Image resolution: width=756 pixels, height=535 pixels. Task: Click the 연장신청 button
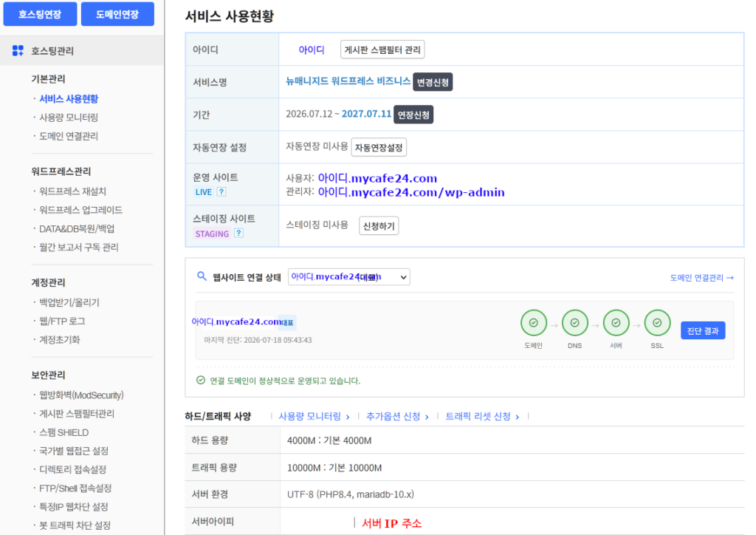(x=413, y=115)
